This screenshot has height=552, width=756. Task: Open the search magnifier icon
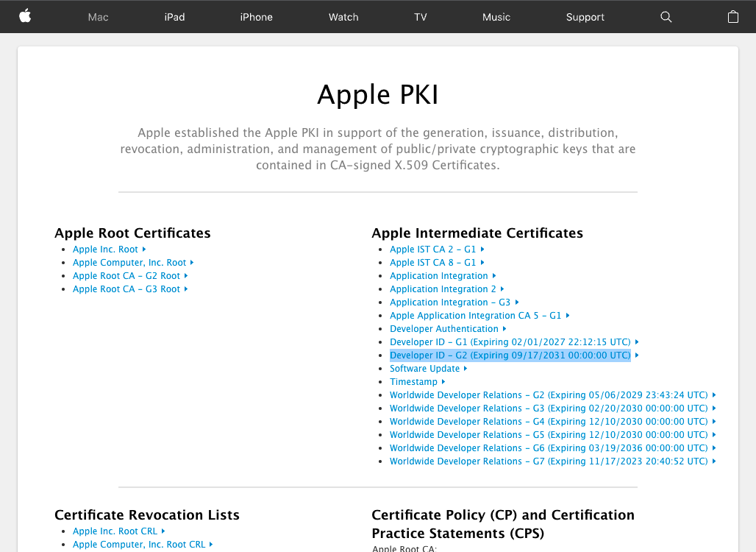[666, 17]
